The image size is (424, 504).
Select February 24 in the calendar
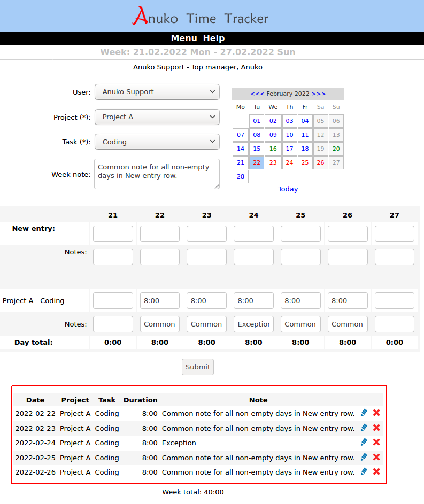pos(289,162)
